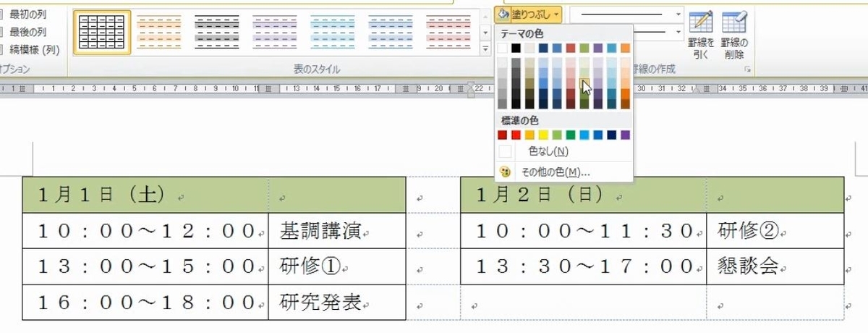Toggle the 最後の列 checkbox
The height and width of the screenshot is (333, 868).
[x=2, y=31]
